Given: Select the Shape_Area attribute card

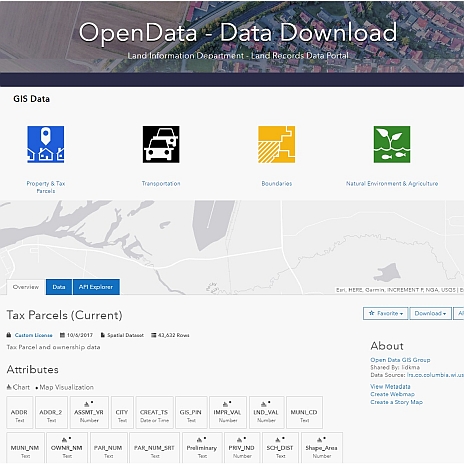Looking at the screenshot, I should point(322,448).
